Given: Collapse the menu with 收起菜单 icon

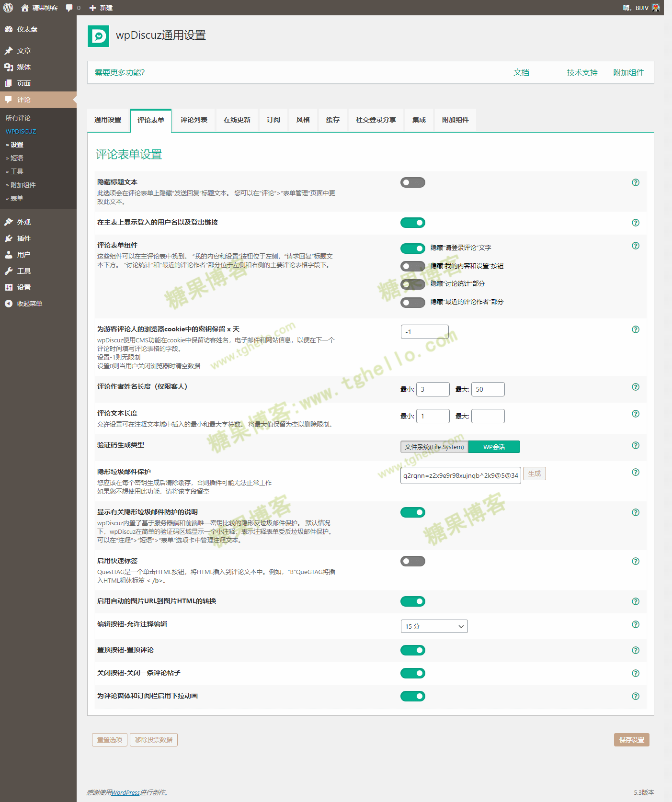Looking at the screenshot, I should coord(9,304).
